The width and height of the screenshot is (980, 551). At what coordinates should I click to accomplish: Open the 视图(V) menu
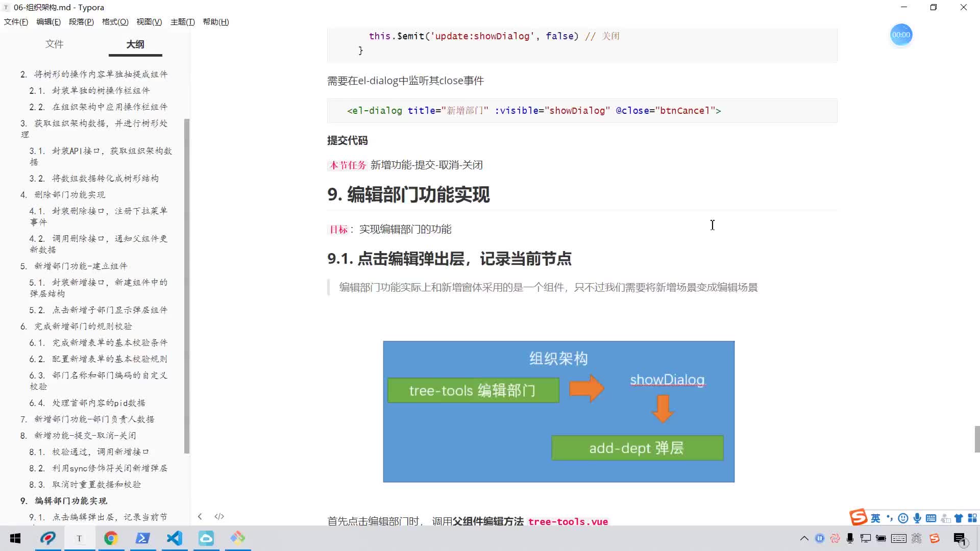point(149,22)
